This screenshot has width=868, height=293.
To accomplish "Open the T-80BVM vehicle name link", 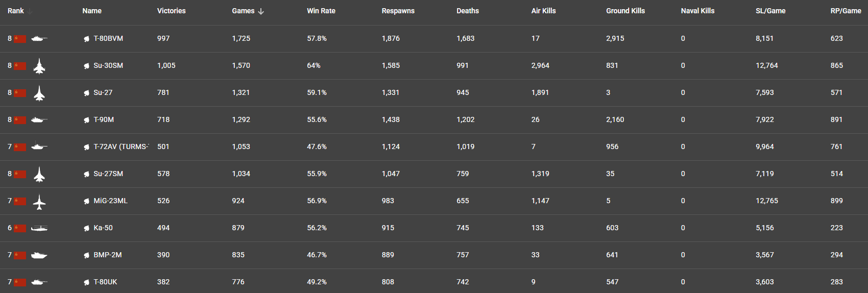I will [108, 38].
